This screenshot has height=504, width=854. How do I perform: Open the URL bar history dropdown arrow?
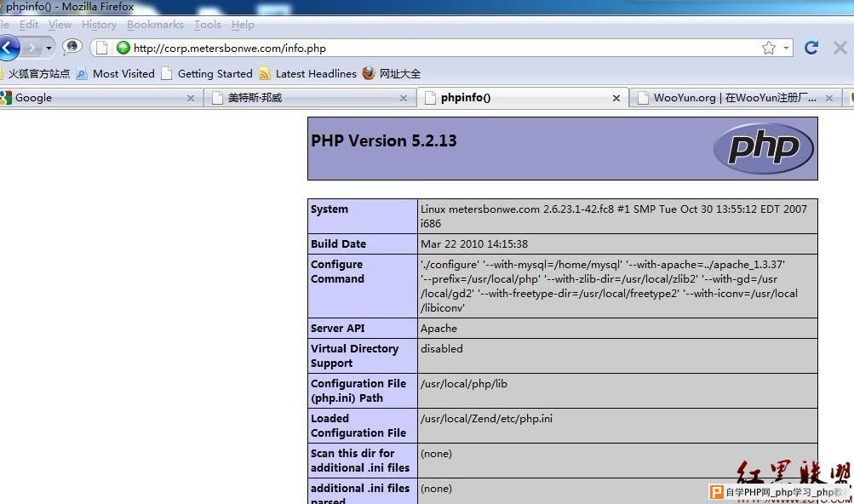point(786,48)
